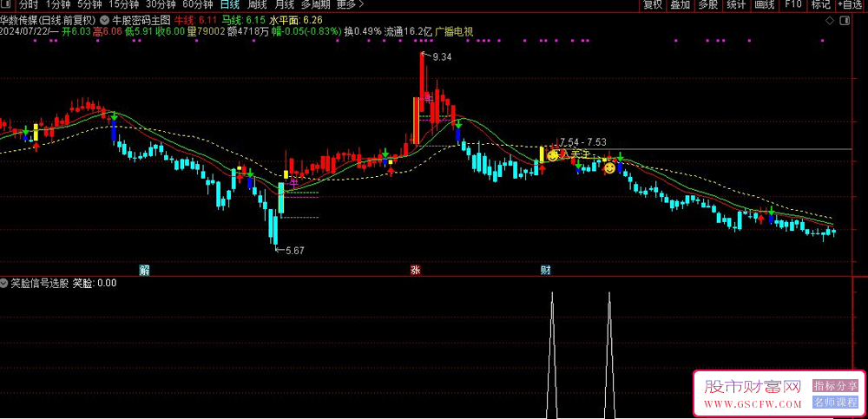This screenshot has height=419, width=868.
Task: Click the 换0.49% turnover value
Action: click(x=363, y=31)
